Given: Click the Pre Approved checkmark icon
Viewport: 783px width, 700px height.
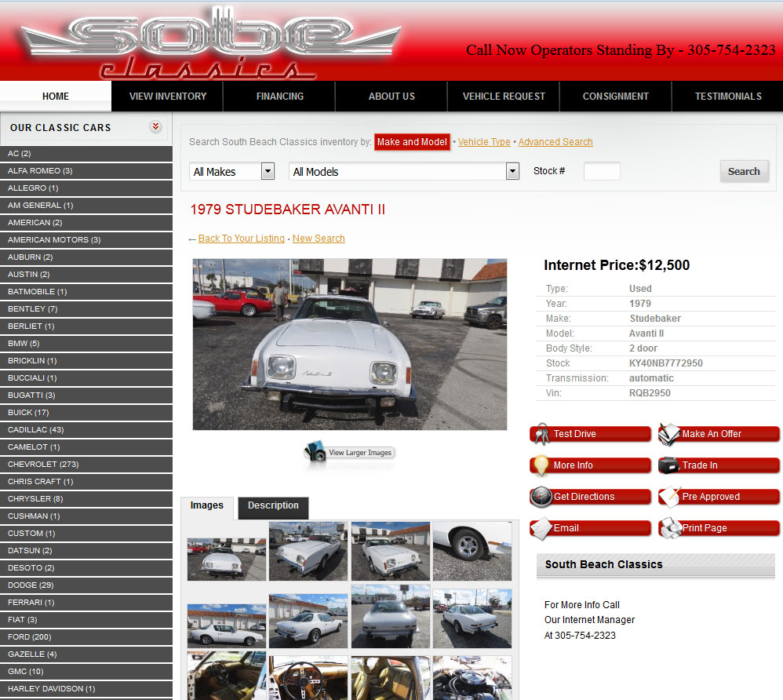Looking at the screenshot, I should [x=668, y=497].
